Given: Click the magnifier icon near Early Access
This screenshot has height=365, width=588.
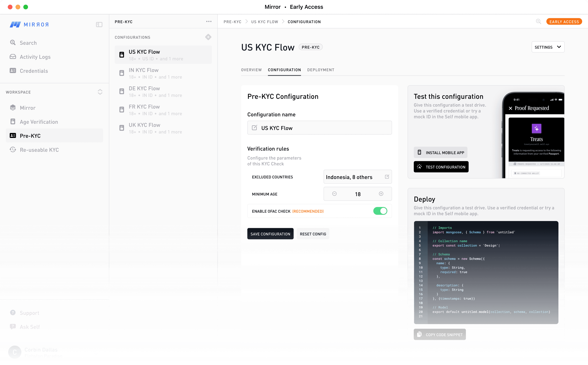Looking at the screenshot, I should tap(538, 22).
